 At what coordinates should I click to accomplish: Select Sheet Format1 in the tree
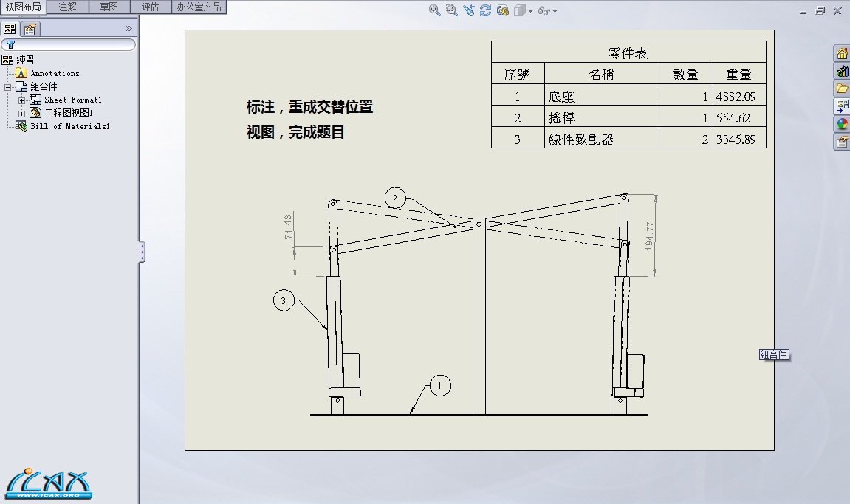pos(72,100)
